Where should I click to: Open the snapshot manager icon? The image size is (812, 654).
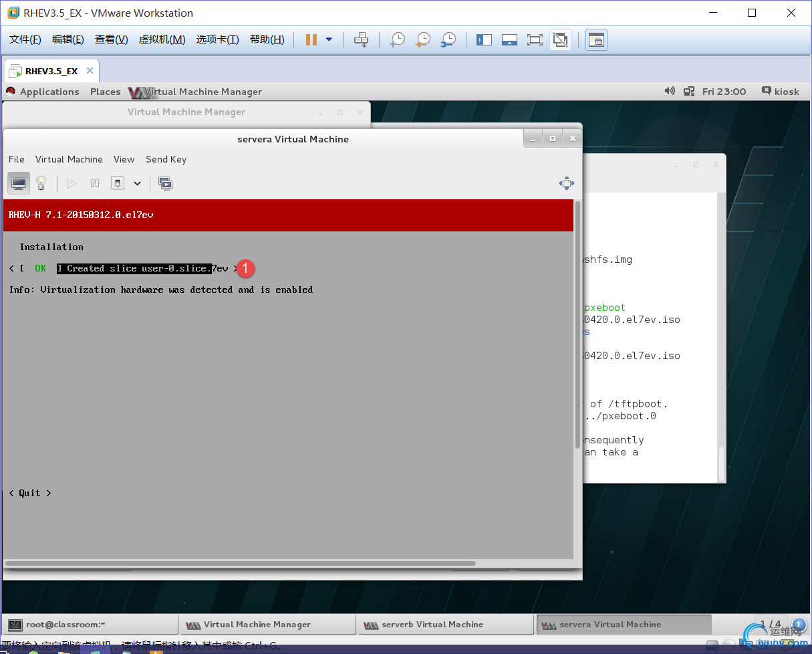(448, 40)
